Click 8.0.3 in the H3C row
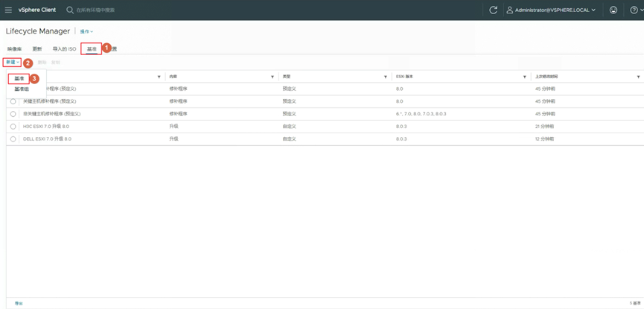Image resolution: width=644 pixels, height=309 pixels. point(401,126)
